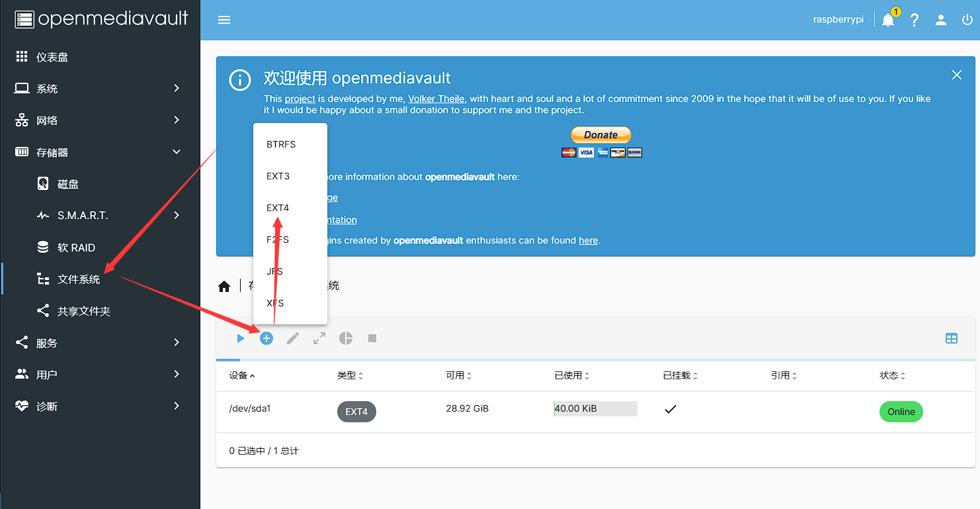
Task: Close the welcome banner
Action: 957,75
